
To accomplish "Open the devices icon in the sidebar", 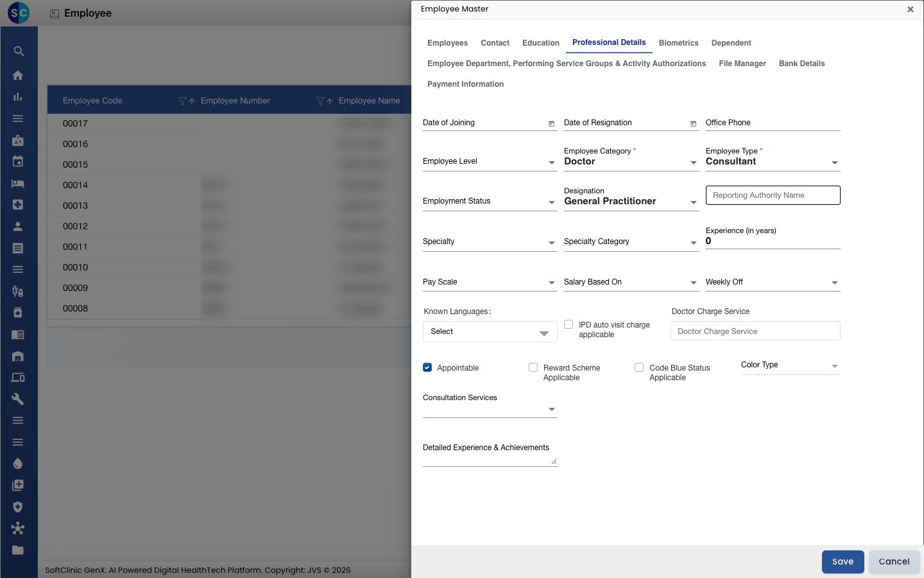I will click(x=18, y=378).
